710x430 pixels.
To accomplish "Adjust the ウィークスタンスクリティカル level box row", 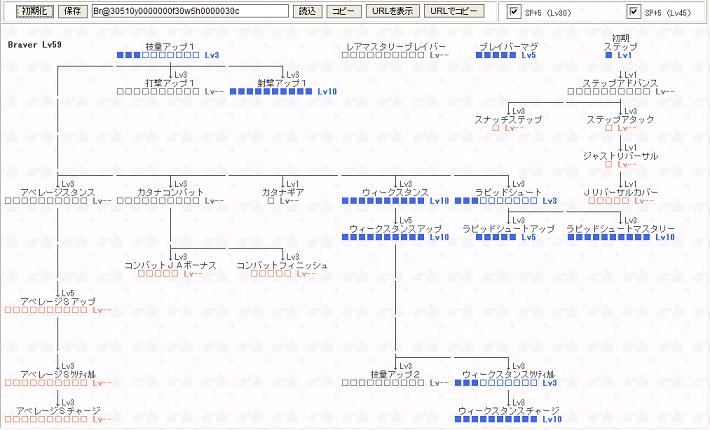I will pyautogui.click(x=496, y=383).
